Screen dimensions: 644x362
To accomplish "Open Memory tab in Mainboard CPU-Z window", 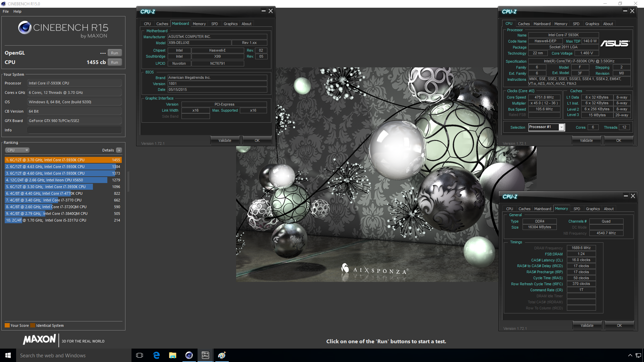I will tap(199, 24).
